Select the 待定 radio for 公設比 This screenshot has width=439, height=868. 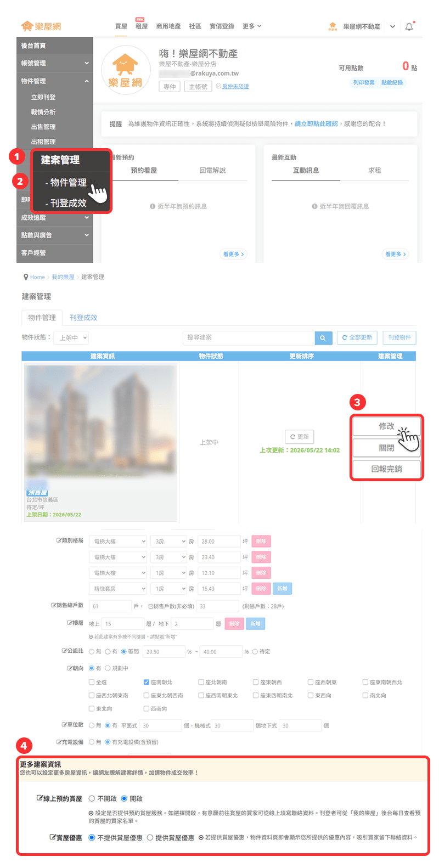tap(255, 652)
